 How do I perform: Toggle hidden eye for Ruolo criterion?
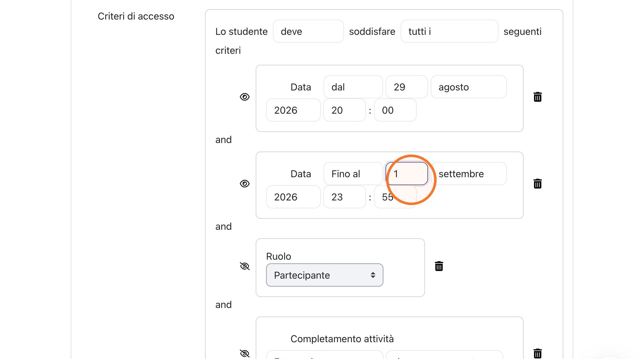(245, 266)
